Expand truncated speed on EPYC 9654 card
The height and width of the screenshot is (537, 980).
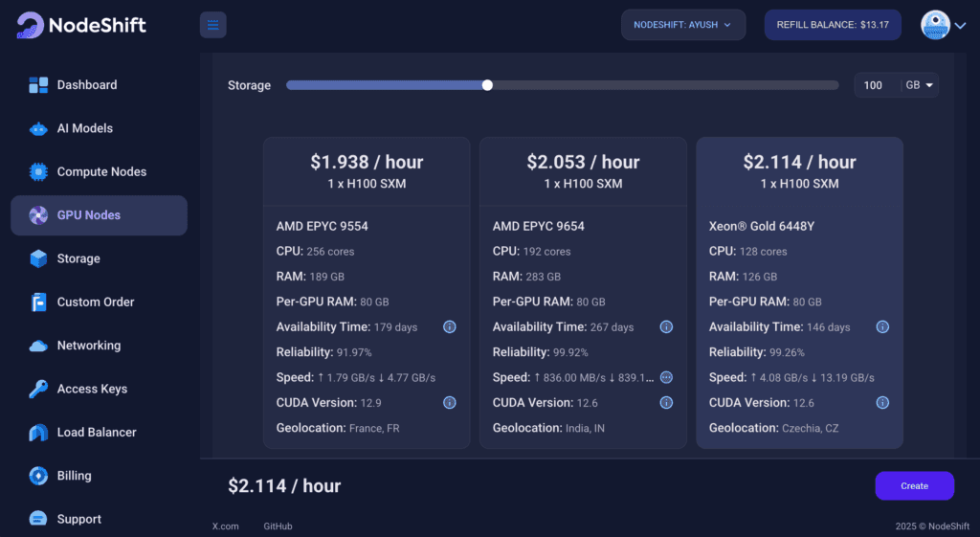666,377
